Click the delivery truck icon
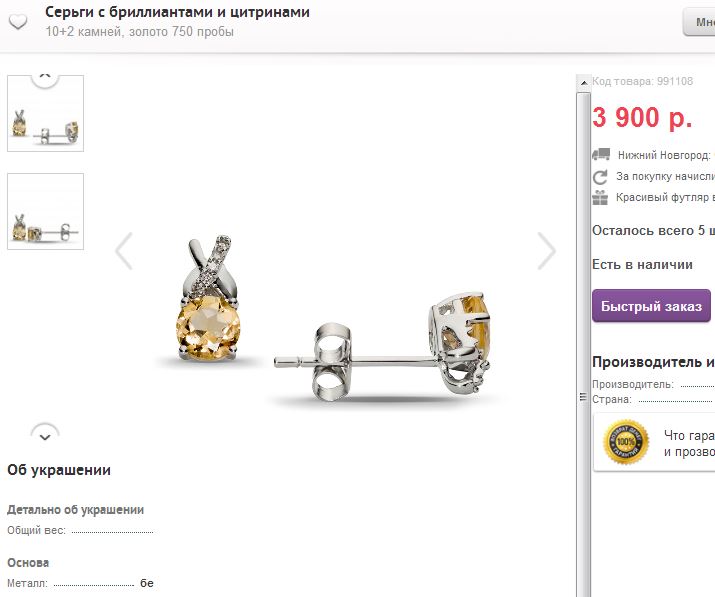Image resolution: width=715 pixels, height=597 pixels. click(601, 155)
